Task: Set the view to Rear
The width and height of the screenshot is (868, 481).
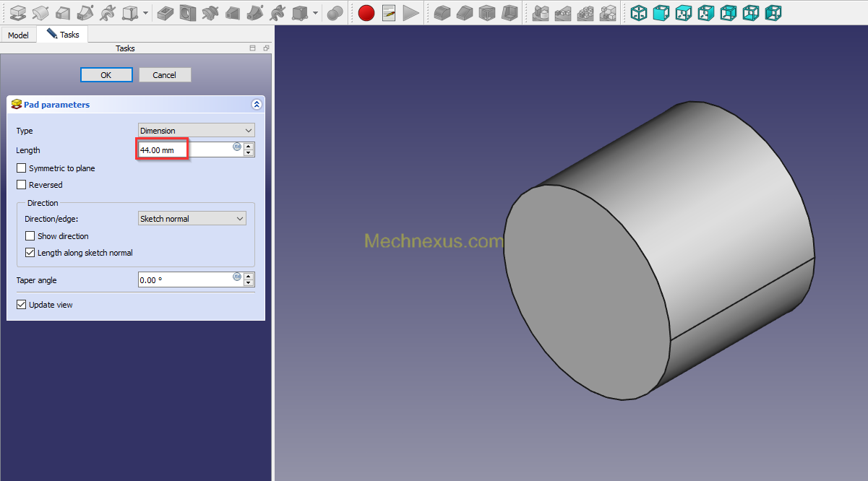Action: [x=729, y=12]
